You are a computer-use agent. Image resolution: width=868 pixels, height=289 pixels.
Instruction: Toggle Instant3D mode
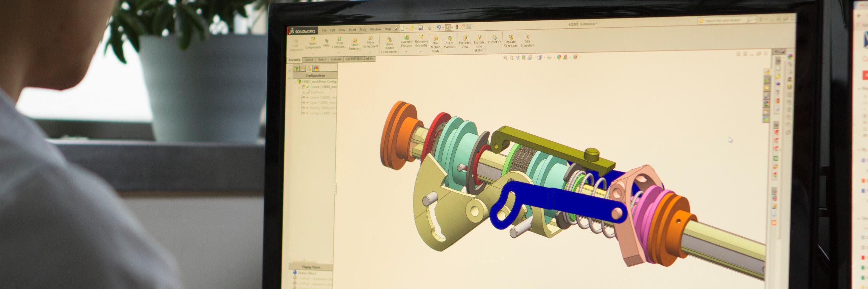tap(494, 39)
